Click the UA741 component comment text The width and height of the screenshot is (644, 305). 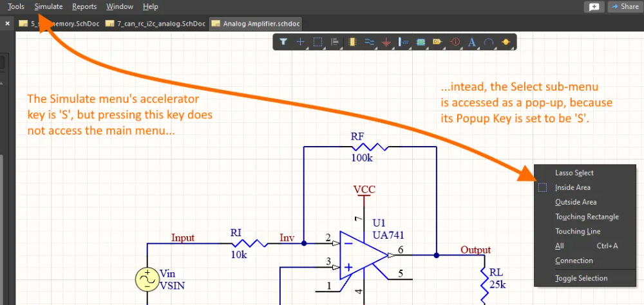[x=388, y=236]
